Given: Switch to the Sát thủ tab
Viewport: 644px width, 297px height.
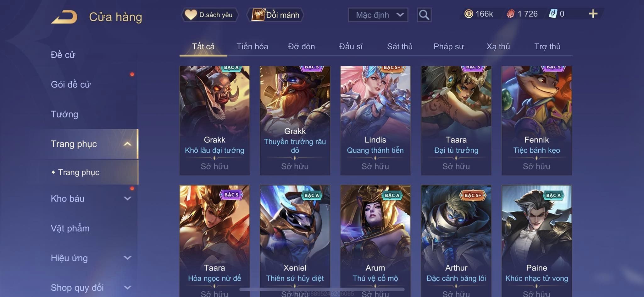Looking at the screenshot, I should tap(400, 46).
